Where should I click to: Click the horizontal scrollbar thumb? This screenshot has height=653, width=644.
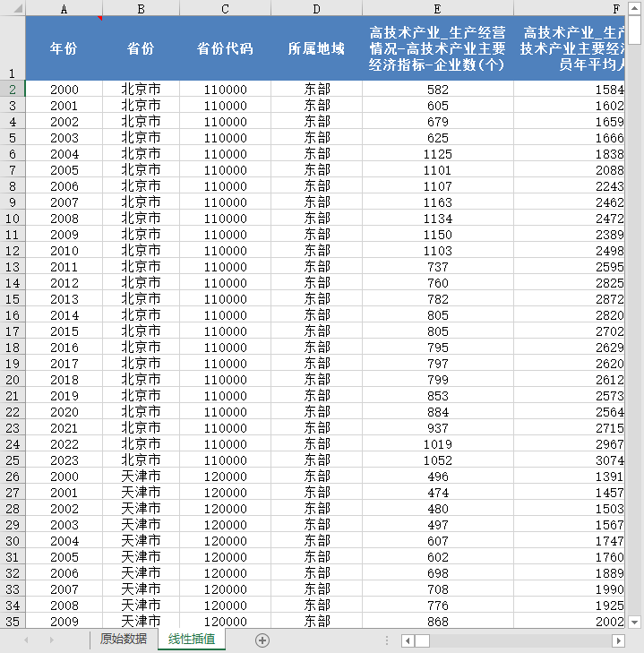pos(422,640)
